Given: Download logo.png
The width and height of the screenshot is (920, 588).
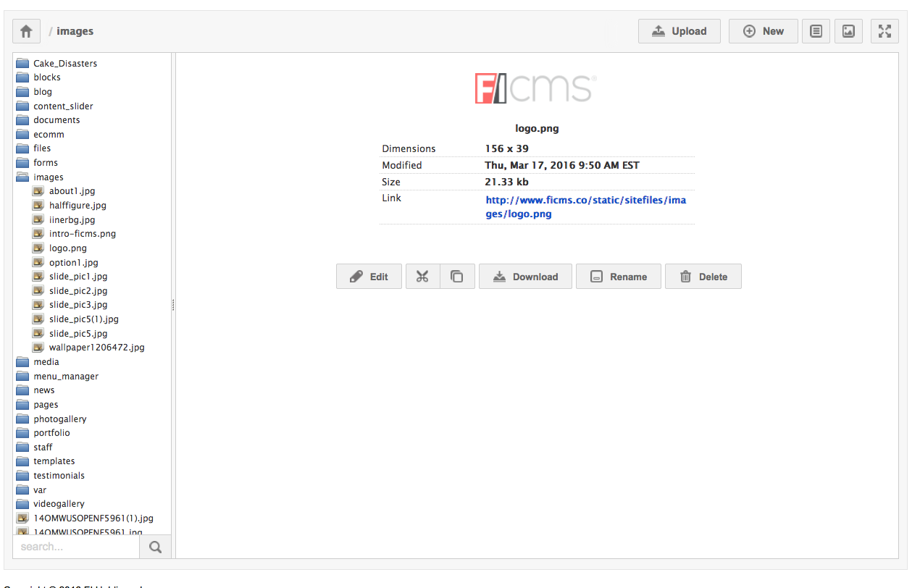Looking at the screenshot, I should tap(525, 277).
